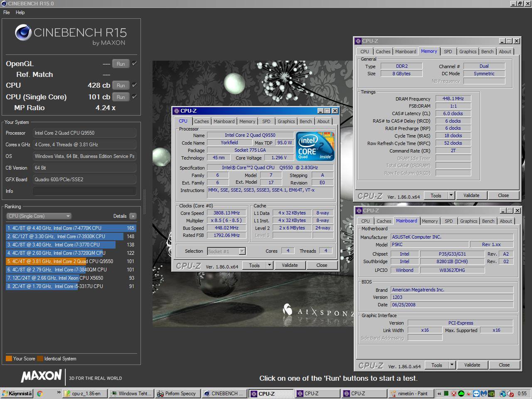
Task: Click the orange Your Score swatch
Action: (9, 359)
